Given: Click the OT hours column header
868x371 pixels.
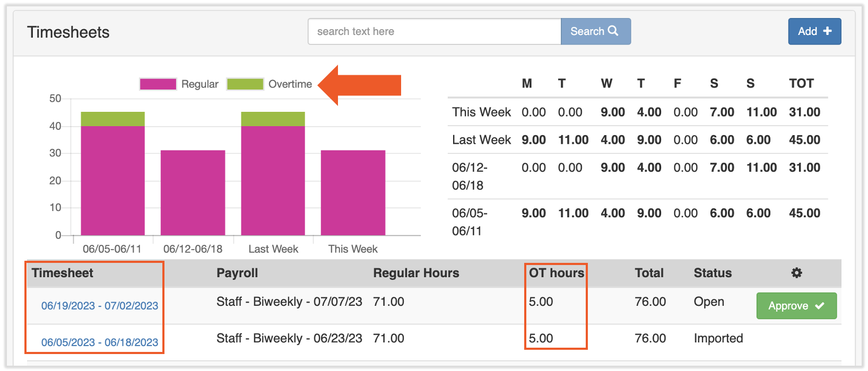Looking at the screenshot, I should coord(556,273).
